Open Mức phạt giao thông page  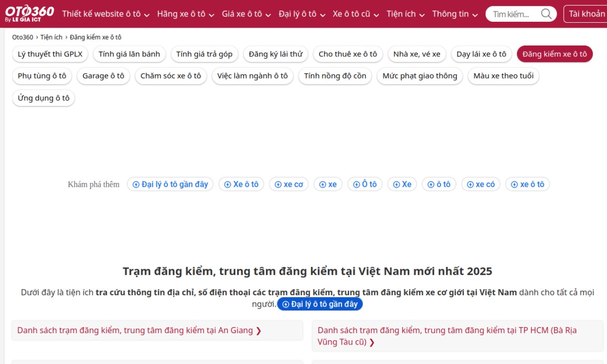[x=420, y=76]
